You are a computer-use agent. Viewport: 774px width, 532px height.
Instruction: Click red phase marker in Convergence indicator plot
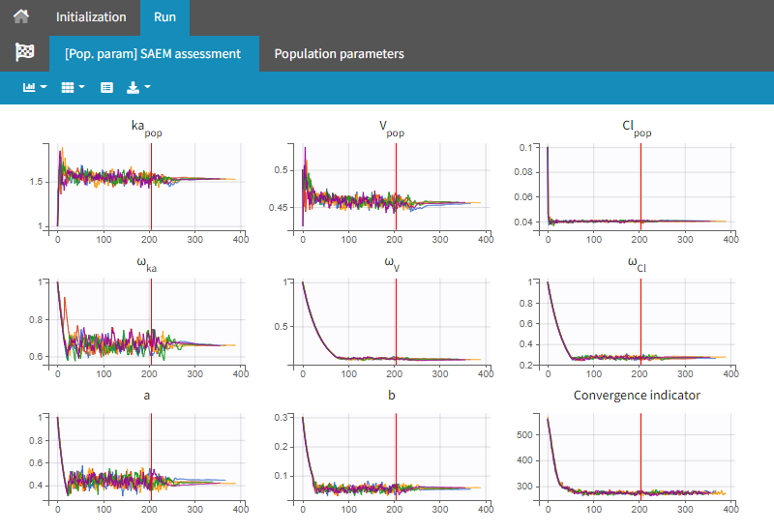click(640, 445)
